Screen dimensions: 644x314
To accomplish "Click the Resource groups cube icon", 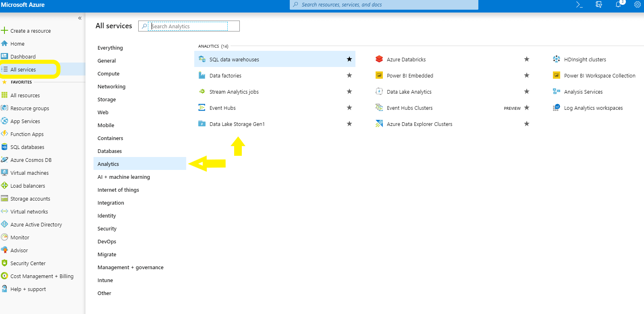I will 4,108.
